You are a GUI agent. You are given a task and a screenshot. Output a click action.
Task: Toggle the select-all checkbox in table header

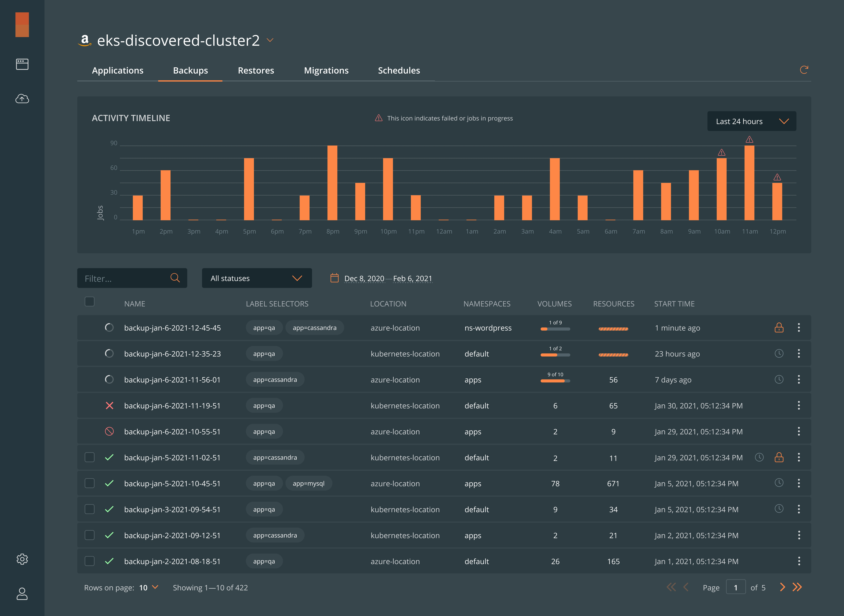click(89, 301)
